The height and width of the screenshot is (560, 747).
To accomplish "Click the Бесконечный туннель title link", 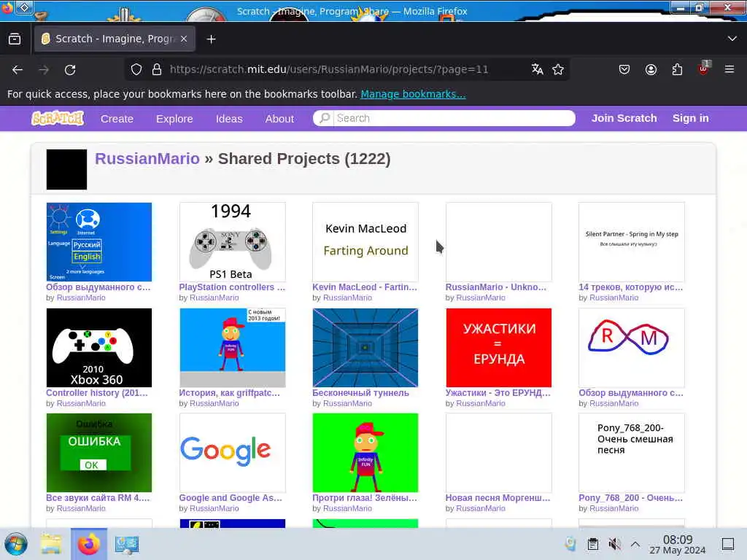I will [x=360, y=393].
